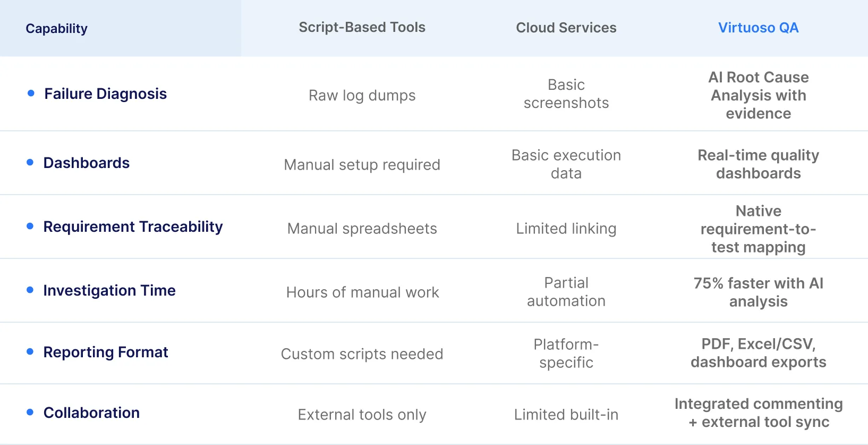Click the Manual setup required cell
Viewport: 868px width, 445px height.
point(362,165)
